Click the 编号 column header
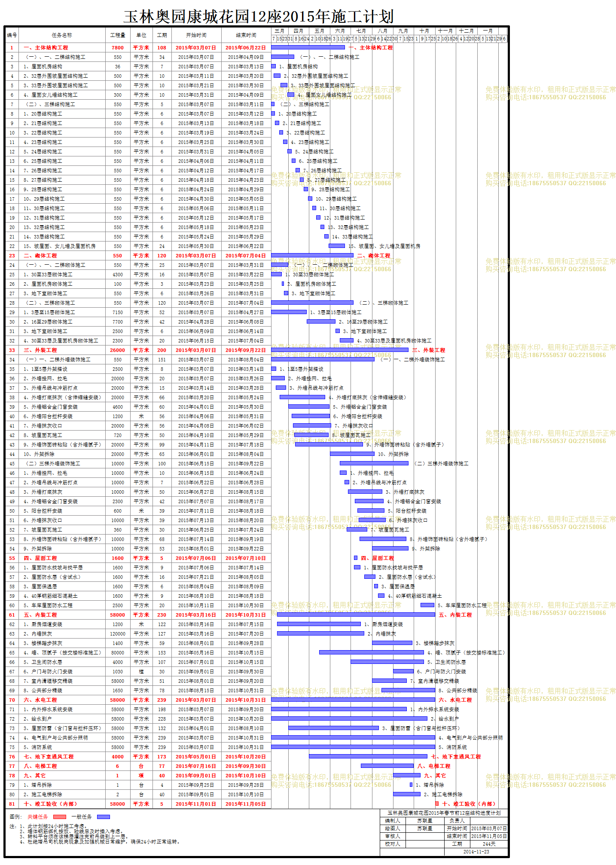 coord(12,35)
